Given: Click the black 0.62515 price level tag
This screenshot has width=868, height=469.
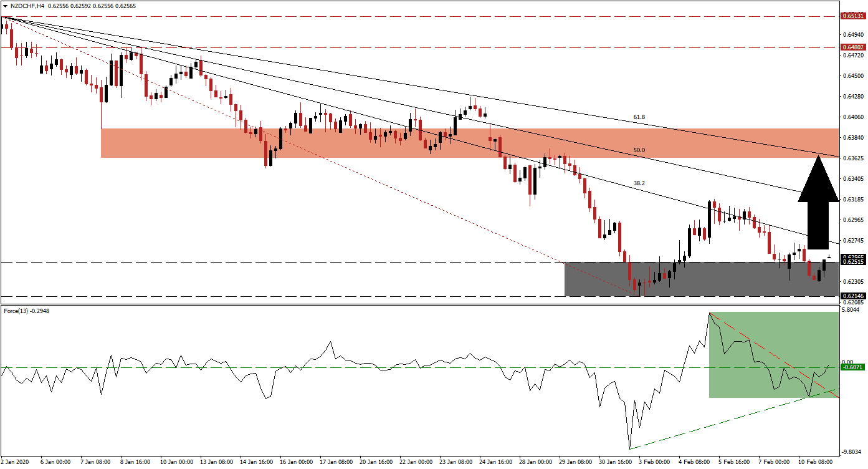Looking at the screenshot, I should pyautogui.click(x=852, y=263).
